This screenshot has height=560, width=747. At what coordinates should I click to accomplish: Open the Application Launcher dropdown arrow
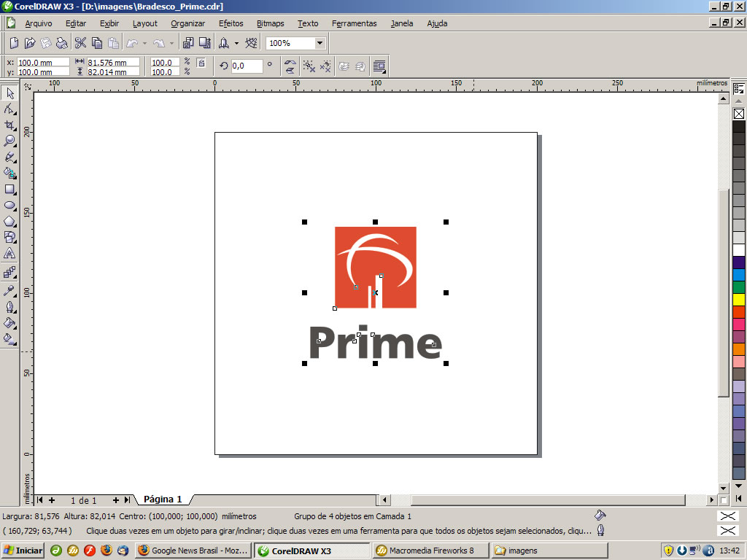click(237, 43)
